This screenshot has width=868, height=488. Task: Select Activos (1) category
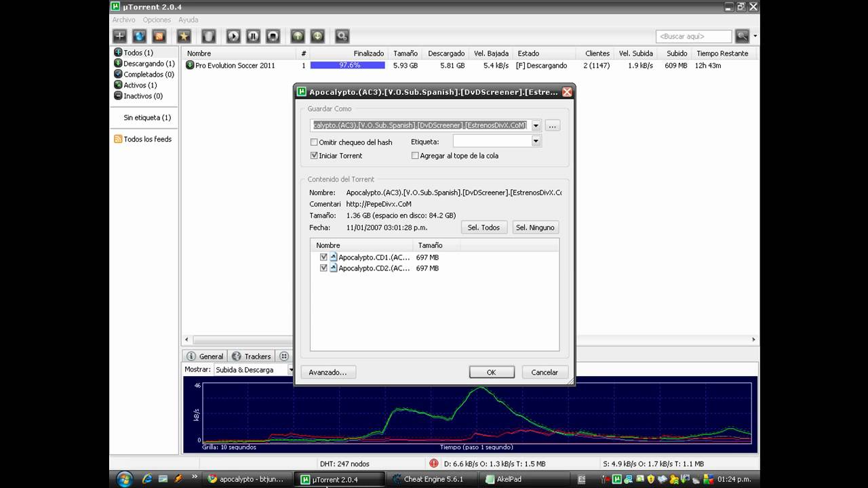pos(135,85)
